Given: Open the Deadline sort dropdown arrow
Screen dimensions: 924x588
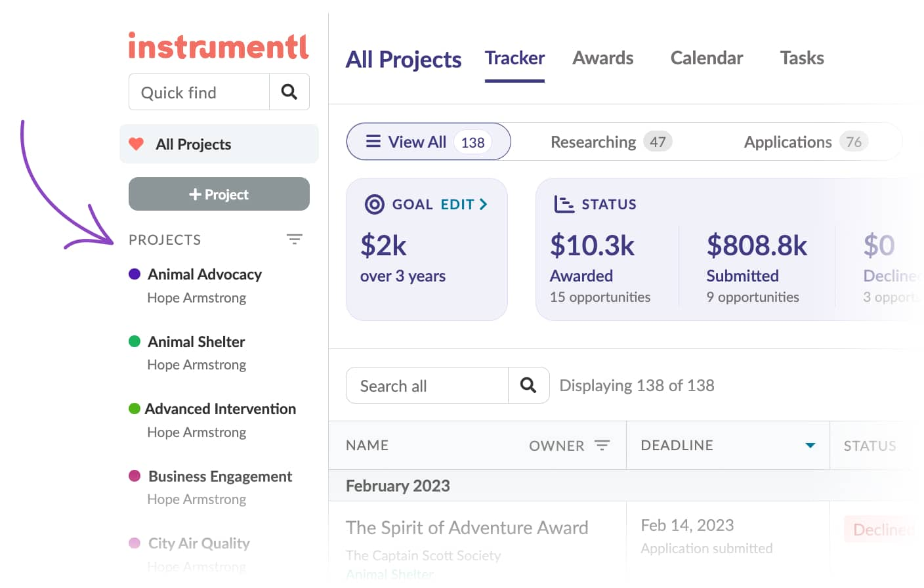Looking at the screenshot, I should coord(809,445).
